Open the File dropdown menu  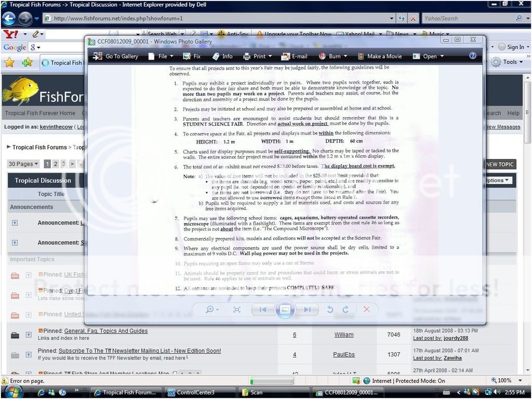click(x=158, y=56)
